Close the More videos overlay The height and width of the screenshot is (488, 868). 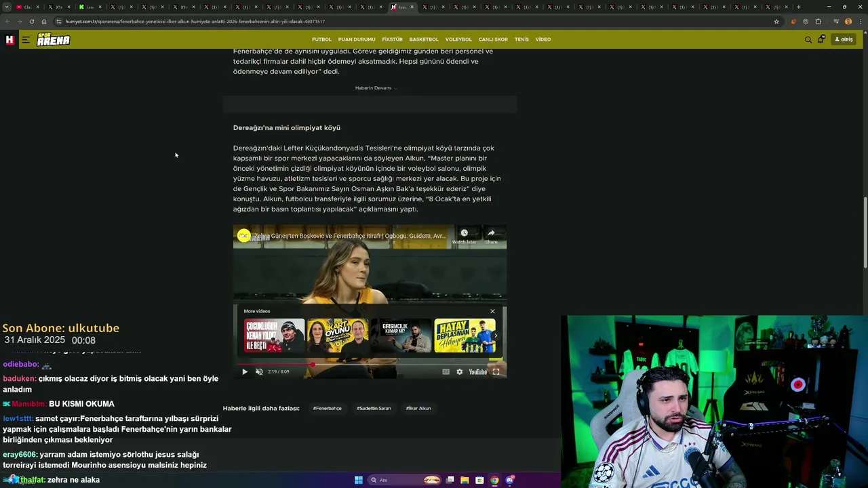click(x=492, y=311)
